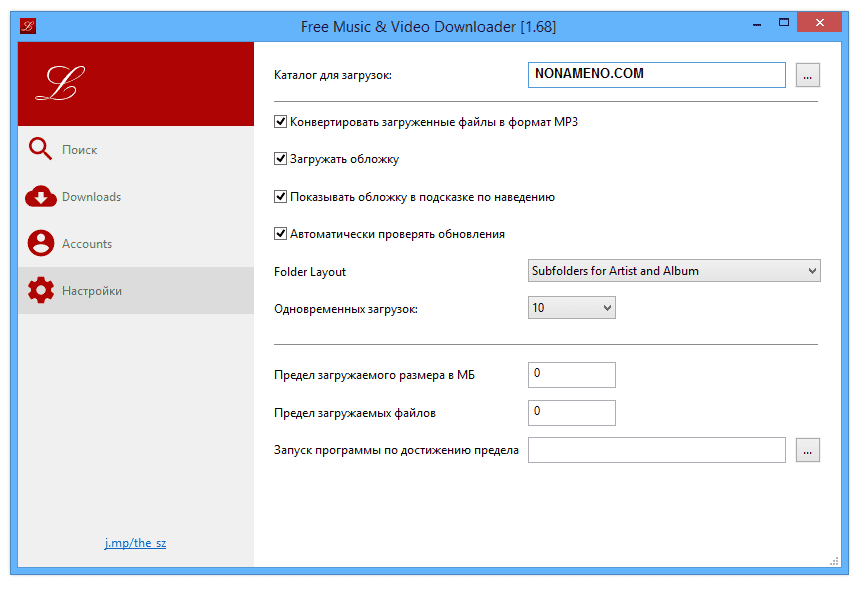Image resolution: width=858 pixels, height=599 pixels.
Task: Uncheck the Загружать обложку checkbox
Action: click(280, 159)
